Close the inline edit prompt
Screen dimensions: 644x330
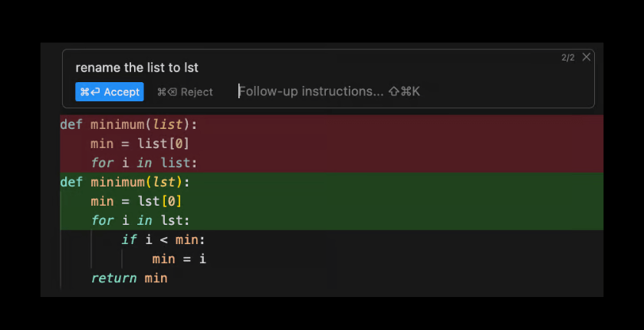pos(586,57)
